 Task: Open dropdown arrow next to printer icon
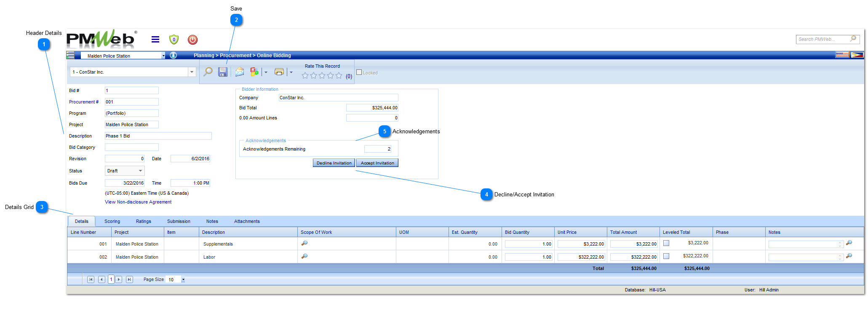(291, 72)
